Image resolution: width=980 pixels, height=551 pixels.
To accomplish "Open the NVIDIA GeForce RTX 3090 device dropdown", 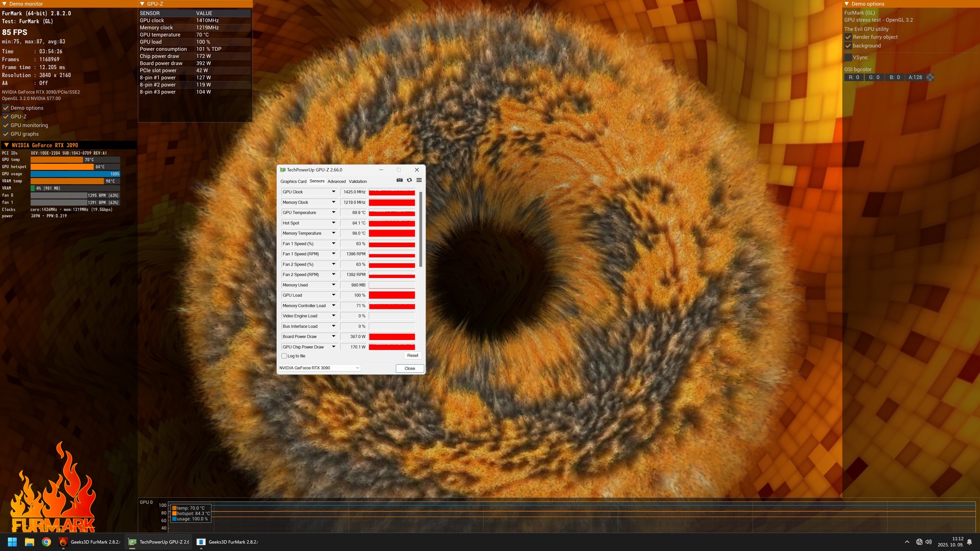I will [x=357, y=368].
